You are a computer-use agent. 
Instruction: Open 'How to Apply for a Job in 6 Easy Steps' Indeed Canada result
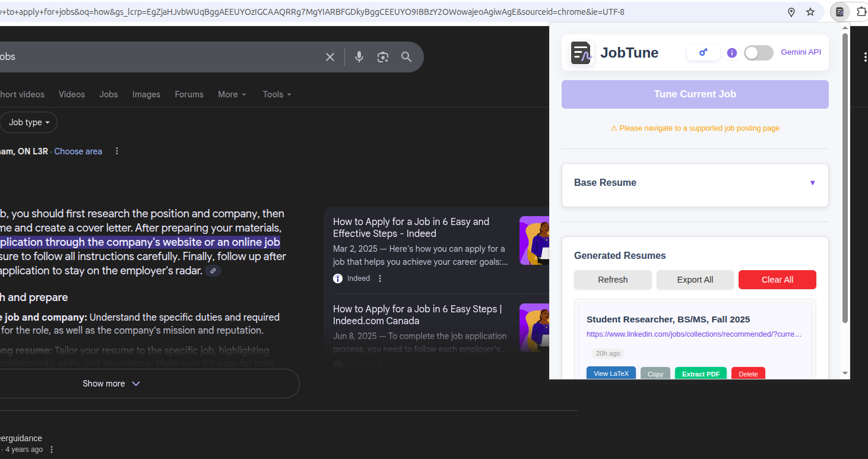pyautogui.click(x=417, y=315)
